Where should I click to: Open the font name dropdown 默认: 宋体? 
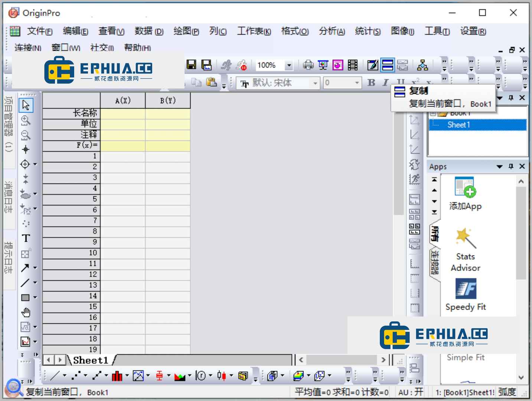point(315,83)
